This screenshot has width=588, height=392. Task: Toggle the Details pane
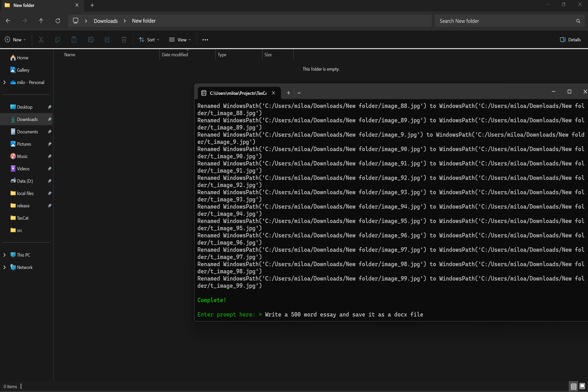(x=570, y=39)
